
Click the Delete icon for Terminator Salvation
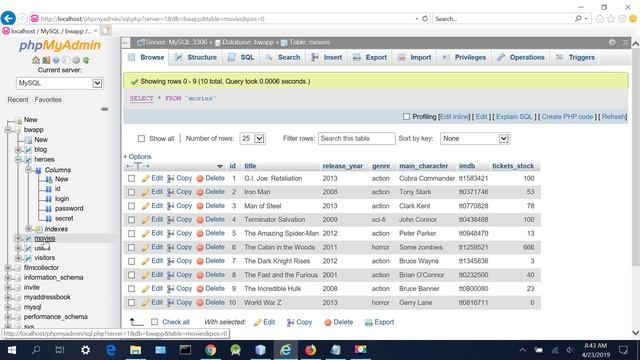point(200,220)
